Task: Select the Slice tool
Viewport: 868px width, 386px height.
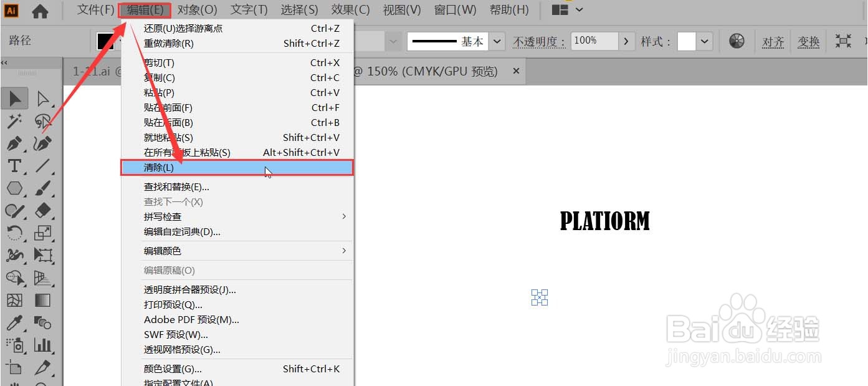Action: click(42, 367)
